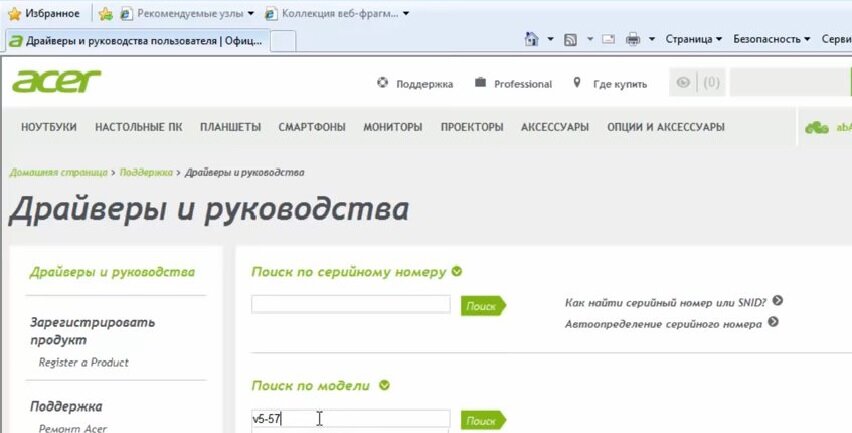
Task: Expand the feeds dropdown arrow
Action: [590, 39]
